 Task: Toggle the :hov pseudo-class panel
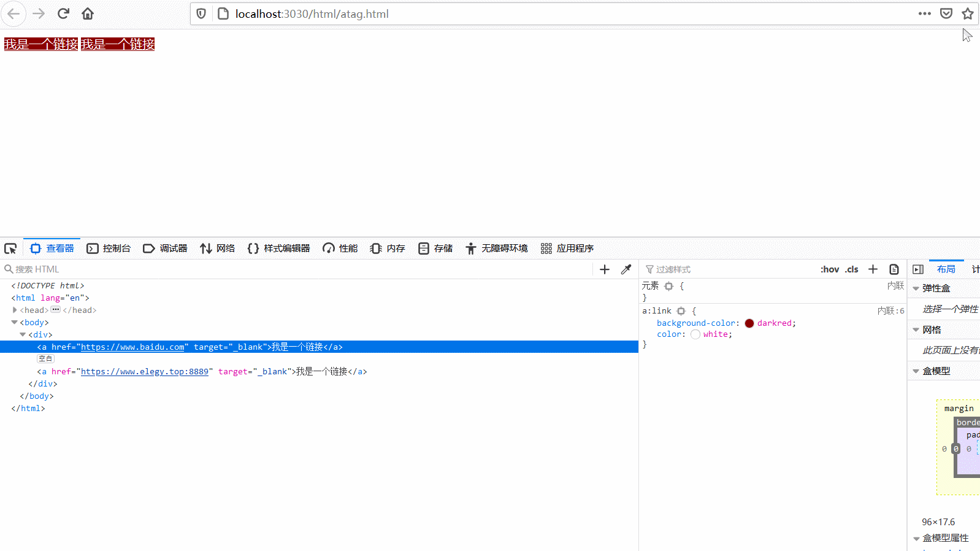point(830,269)
